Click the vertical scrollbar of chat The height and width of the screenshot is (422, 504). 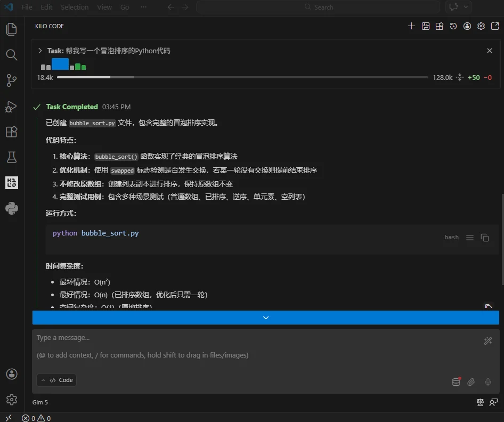(502, 239)
